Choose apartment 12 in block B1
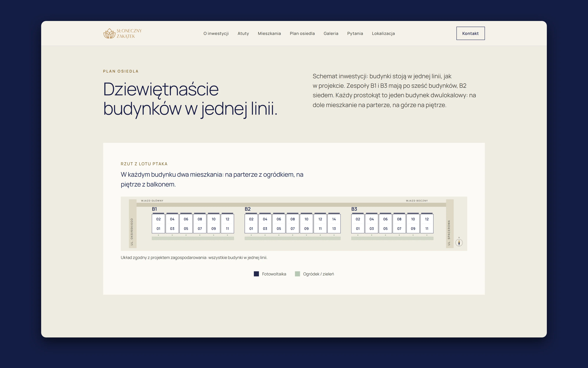 point(227,219)
